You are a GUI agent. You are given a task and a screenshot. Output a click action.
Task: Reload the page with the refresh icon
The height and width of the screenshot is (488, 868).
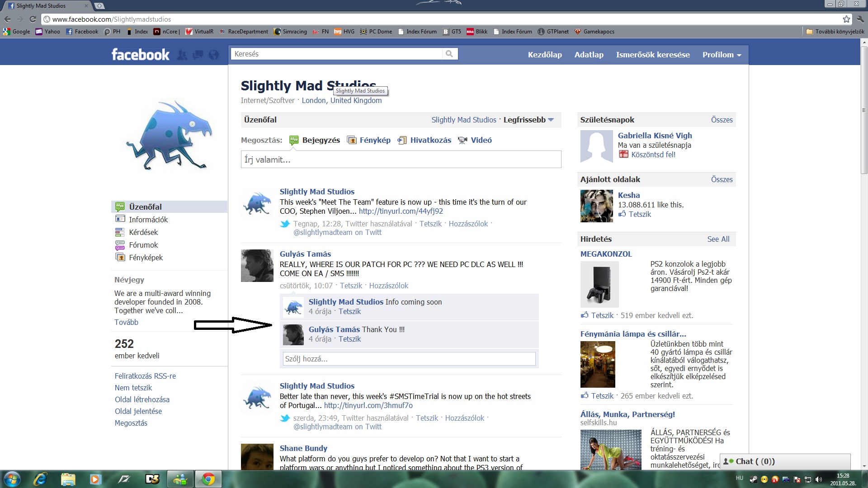pos(33,19)
